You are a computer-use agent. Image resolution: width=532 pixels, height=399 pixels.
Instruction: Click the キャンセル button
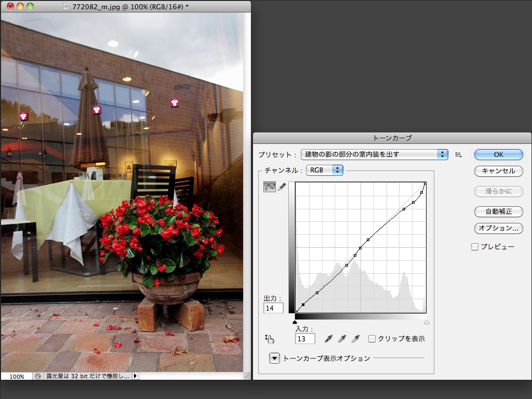pos(498,171)
